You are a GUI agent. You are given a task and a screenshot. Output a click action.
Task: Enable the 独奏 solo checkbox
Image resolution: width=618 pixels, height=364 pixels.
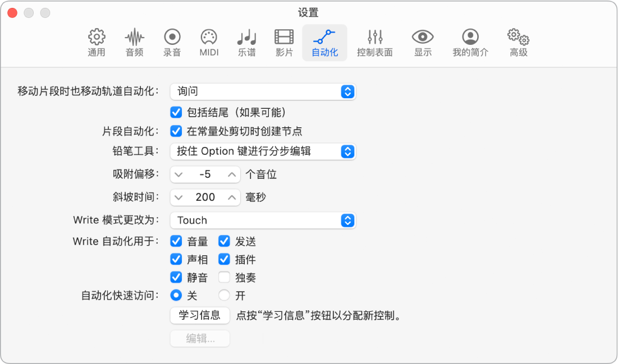225,277
